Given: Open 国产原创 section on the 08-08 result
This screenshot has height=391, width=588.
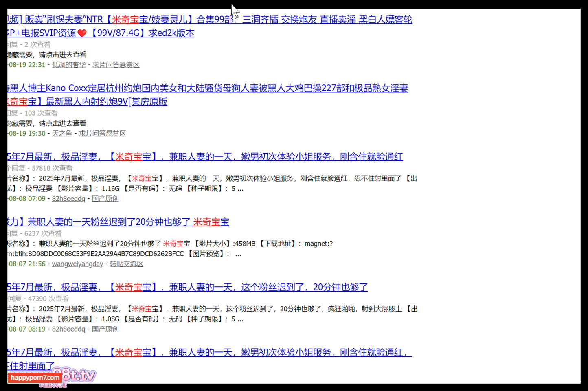Looking at the screenshot, I should coord(105,199).
